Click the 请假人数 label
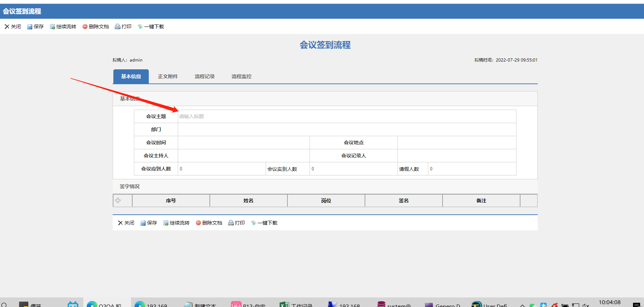Screen dimensions: 644x307 pos(409,169)
